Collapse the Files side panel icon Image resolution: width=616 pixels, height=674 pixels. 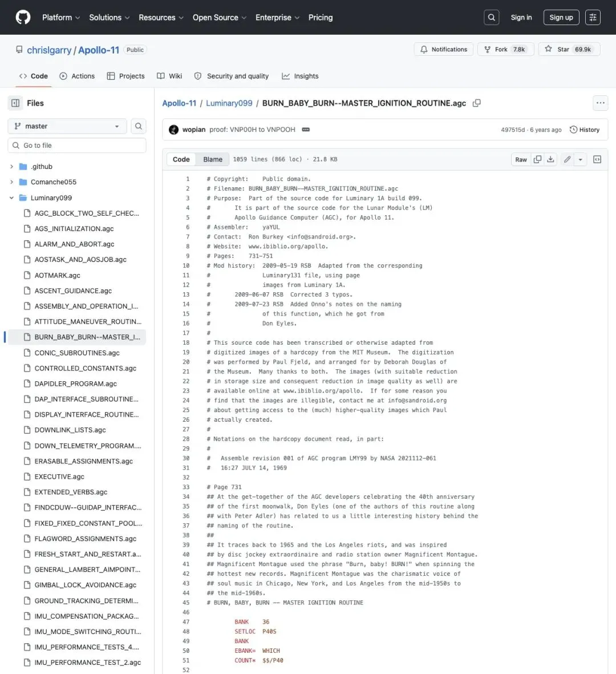15,103
